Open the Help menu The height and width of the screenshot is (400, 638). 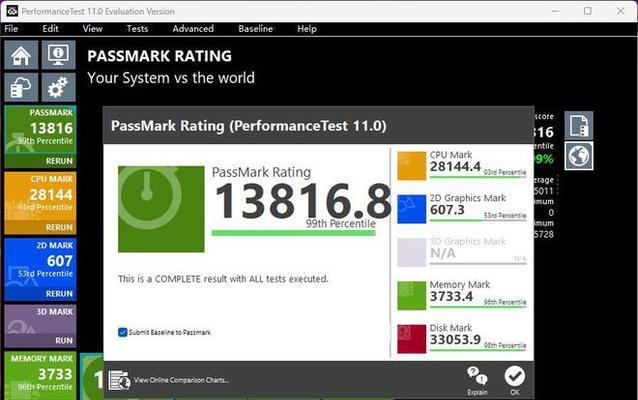click(x=307, y=28)
